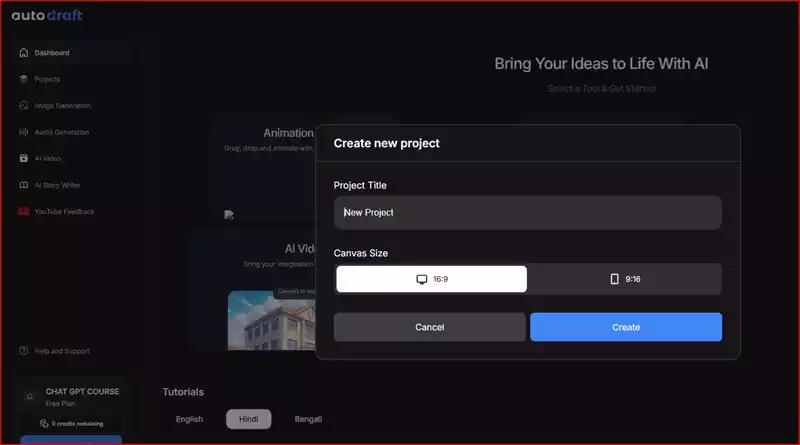Screen dimensions: 800x445
Task: Click the Help and Support question icon
Action: click(x=23, y=351)
